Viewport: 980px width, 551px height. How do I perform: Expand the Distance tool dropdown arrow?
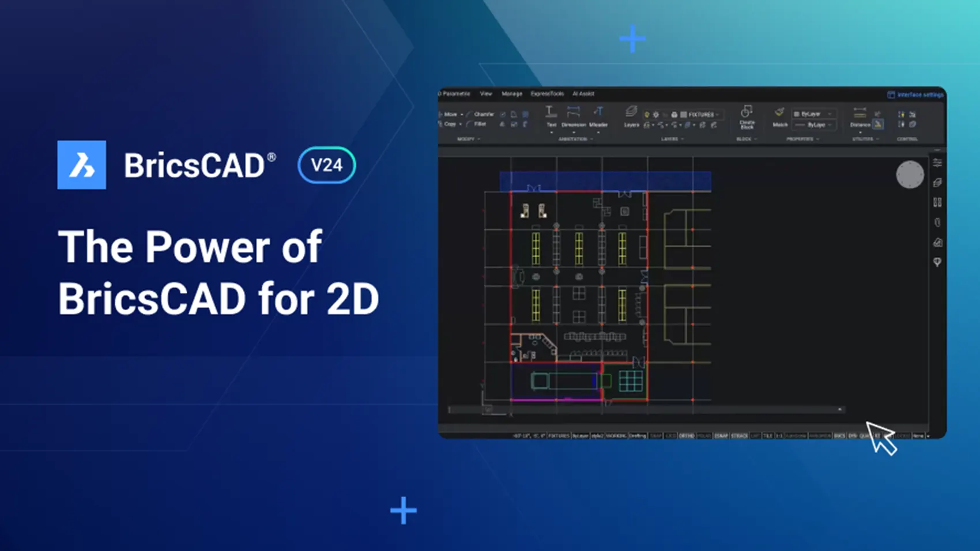tap(860, 133)
